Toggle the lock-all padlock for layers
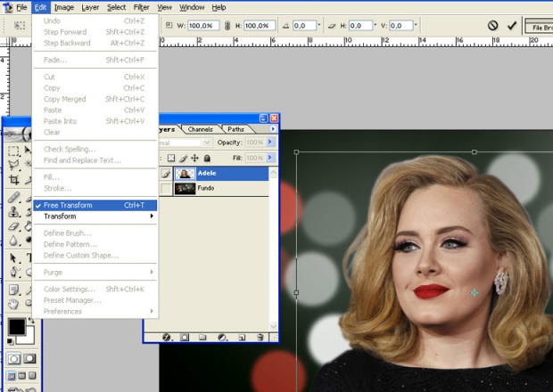Viewport: 553px width, 392px height. point(207,158)
